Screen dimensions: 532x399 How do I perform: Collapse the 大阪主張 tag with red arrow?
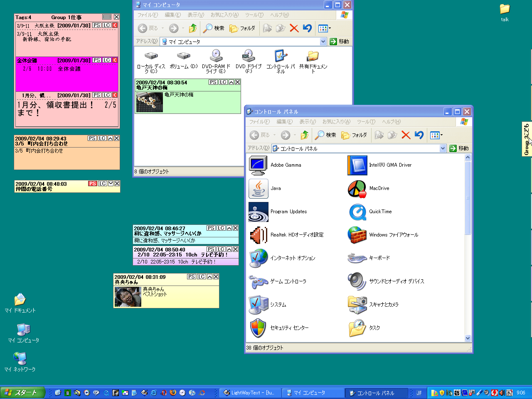click(x=115, y=25)
